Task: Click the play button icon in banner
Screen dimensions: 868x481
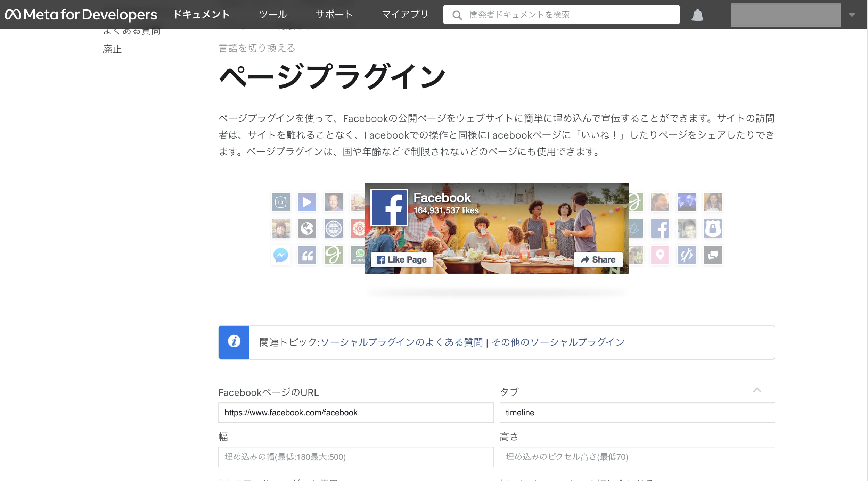Action: [307, 202]
